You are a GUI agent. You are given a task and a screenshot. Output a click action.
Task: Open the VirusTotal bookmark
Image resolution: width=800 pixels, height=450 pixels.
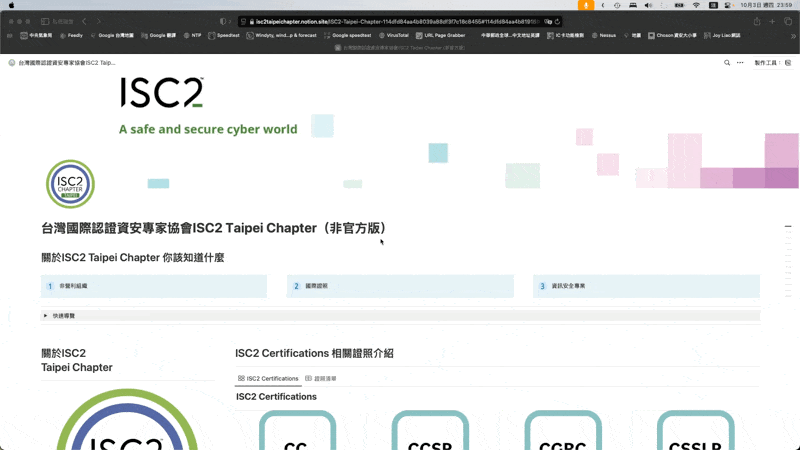tap(393, 35)
